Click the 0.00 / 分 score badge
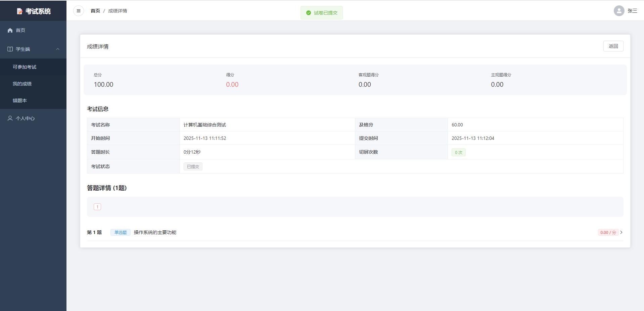This screenshot has height=311, width=644. coord(608,232)
